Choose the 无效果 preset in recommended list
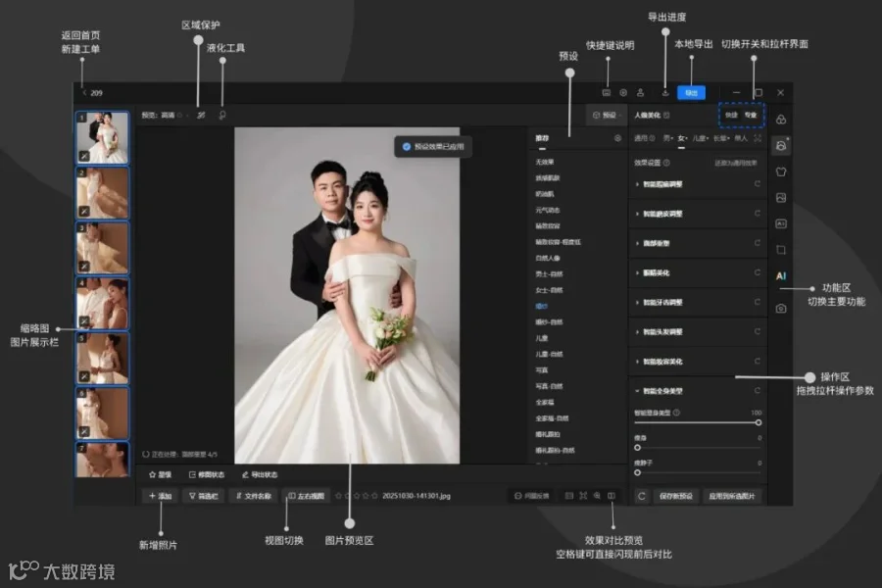Screen dimensions: 882x588 coord(545,162)
